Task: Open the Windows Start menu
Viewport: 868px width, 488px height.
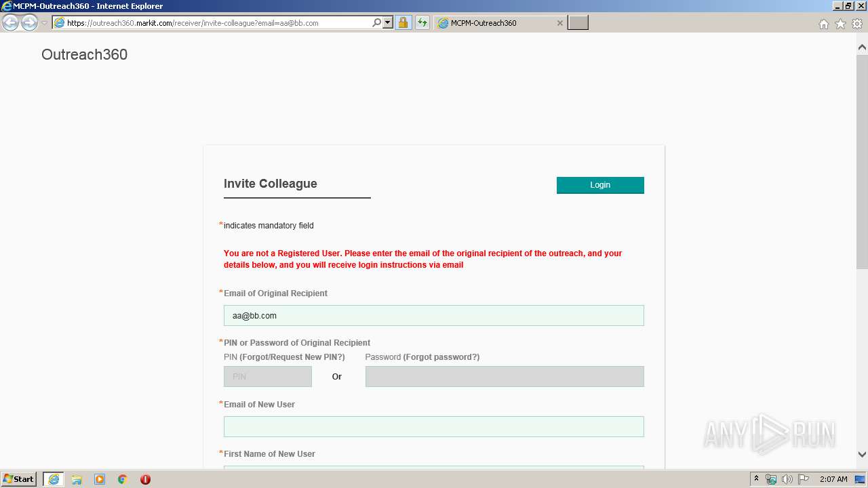Action: (x=19, y=479)
